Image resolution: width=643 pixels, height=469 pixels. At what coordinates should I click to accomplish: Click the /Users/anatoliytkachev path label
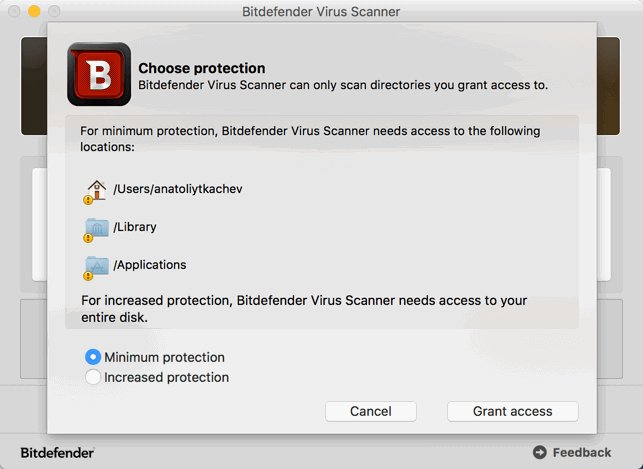[178, 189]
